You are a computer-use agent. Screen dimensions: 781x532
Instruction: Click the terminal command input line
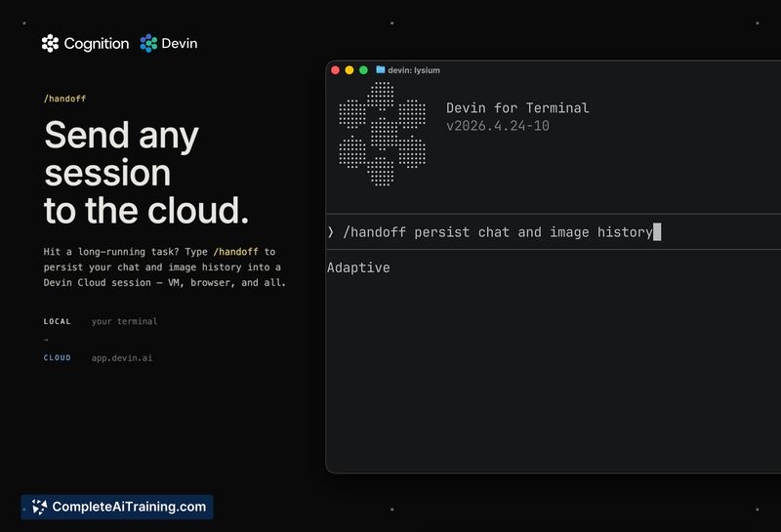tap(554, 232)
